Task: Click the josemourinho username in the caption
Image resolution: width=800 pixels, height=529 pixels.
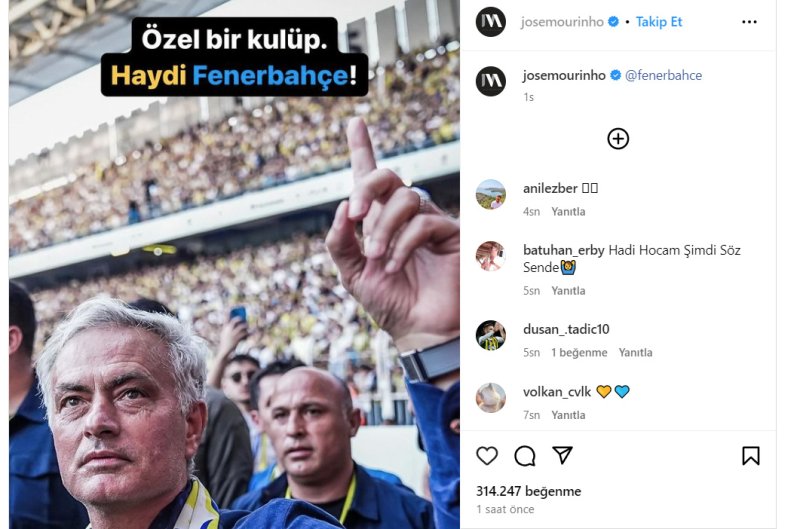Action: [x=564, y=75]
